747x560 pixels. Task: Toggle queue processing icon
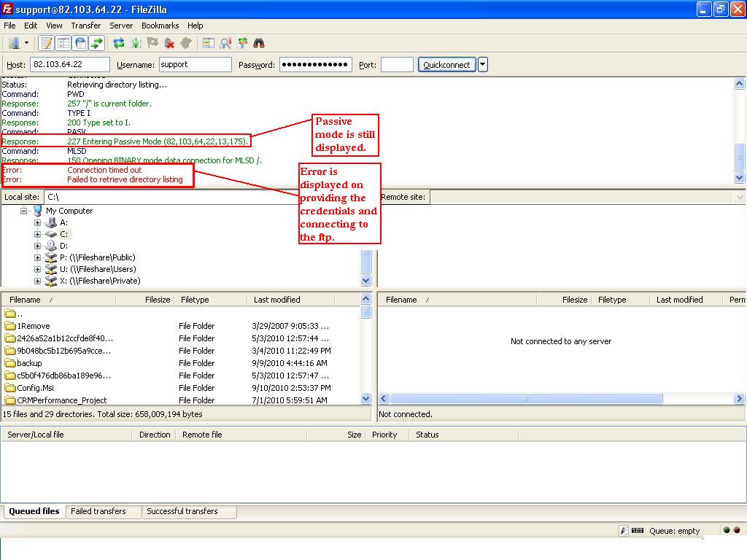136,43
